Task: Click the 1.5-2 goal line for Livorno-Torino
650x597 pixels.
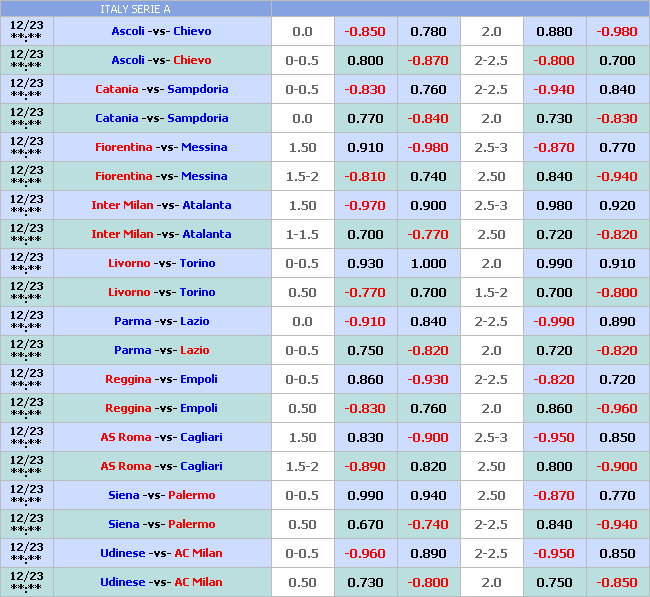Action: click(x=491, y=292)
